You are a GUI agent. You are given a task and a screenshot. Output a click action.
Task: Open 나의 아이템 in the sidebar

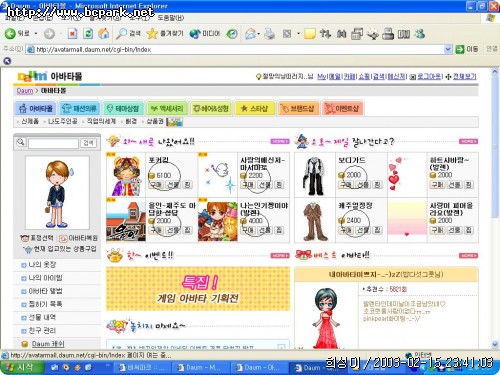pos(45,278)
